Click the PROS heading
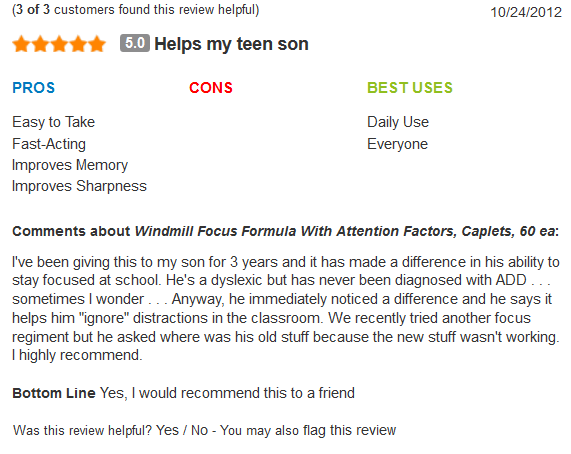 click(34, 88)
